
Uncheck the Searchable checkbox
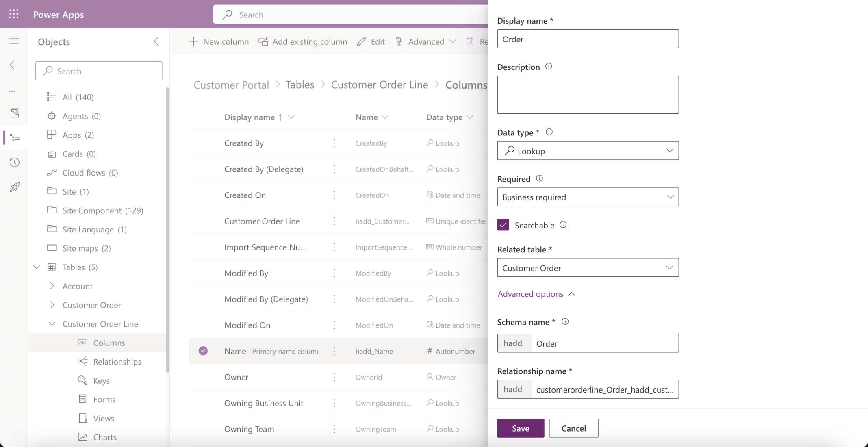[503, 225]
